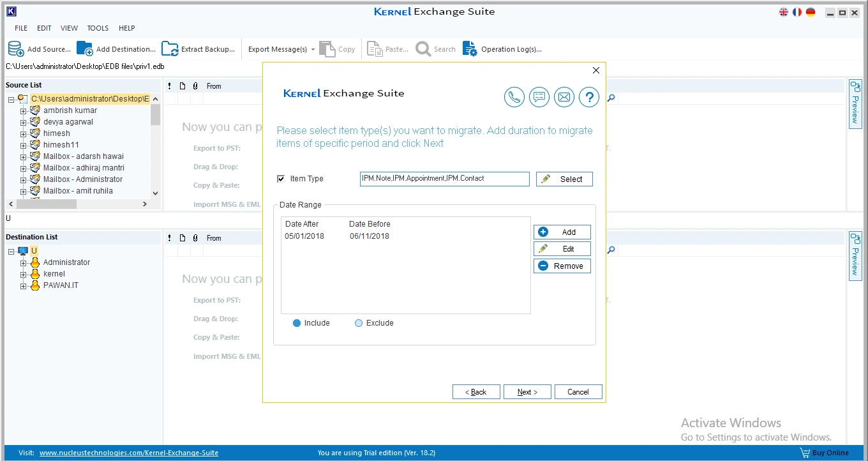Viewport: 868px width, 461px height.
Task: Open the destination pane Preview side tab
Action: [855, 255]
